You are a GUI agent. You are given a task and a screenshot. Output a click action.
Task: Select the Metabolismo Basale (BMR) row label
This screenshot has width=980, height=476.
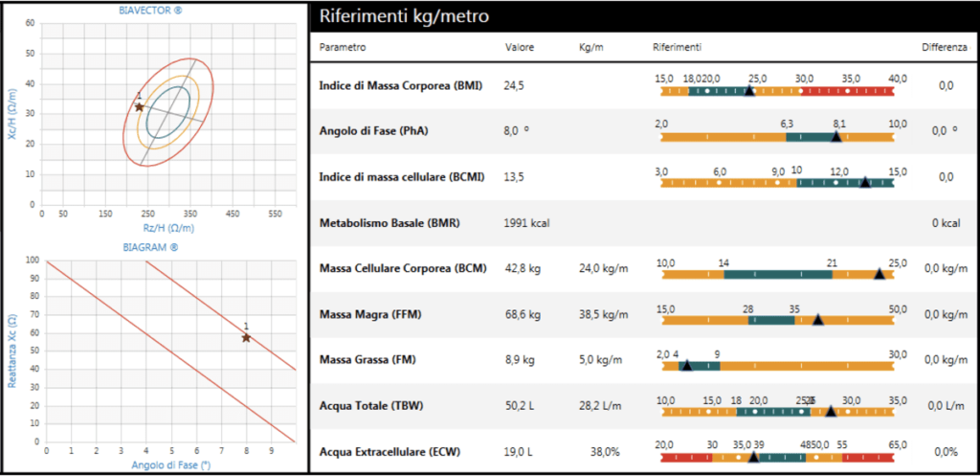[x=390, y=223]
